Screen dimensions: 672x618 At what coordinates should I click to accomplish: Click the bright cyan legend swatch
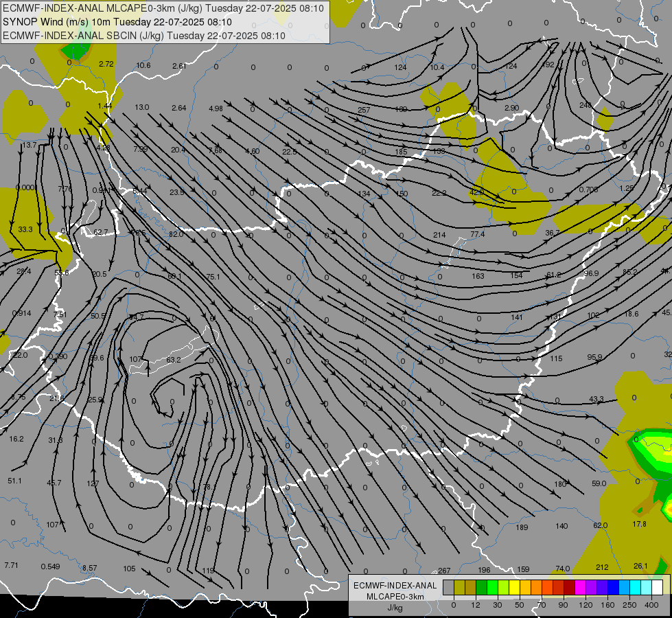(x=636, y=587)
